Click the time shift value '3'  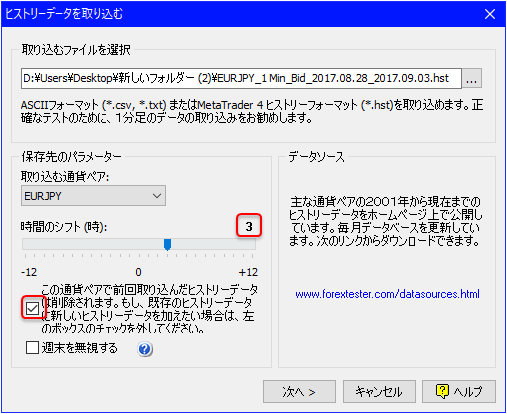pos(249,226)
